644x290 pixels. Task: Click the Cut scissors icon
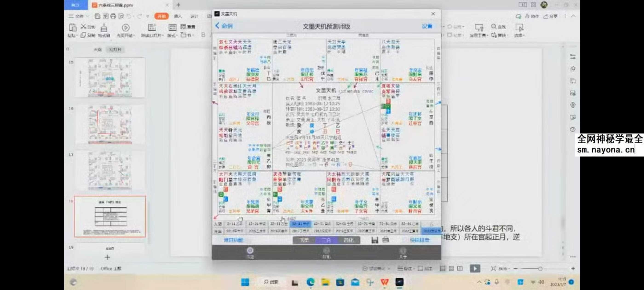pyautogui.click(x=83, y=26)
